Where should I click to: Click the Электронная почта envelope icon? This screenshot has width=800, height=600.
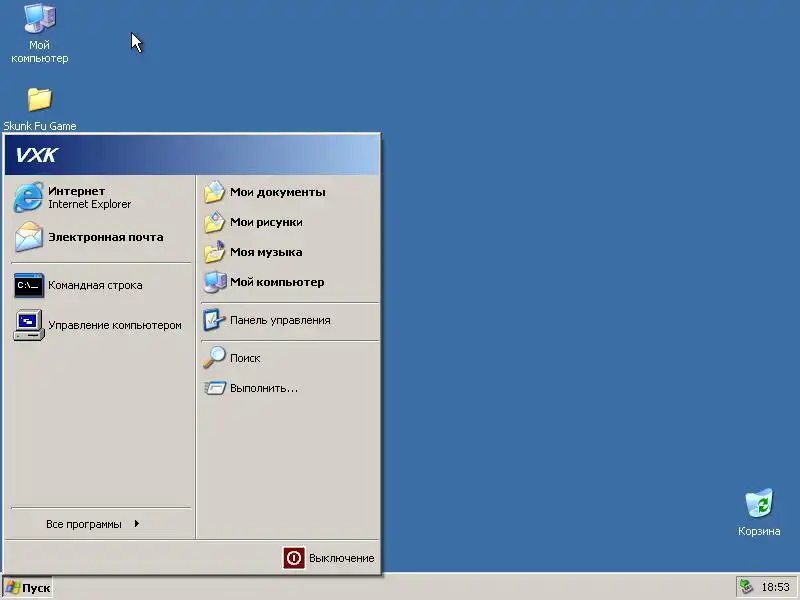[x=29, y=237]
